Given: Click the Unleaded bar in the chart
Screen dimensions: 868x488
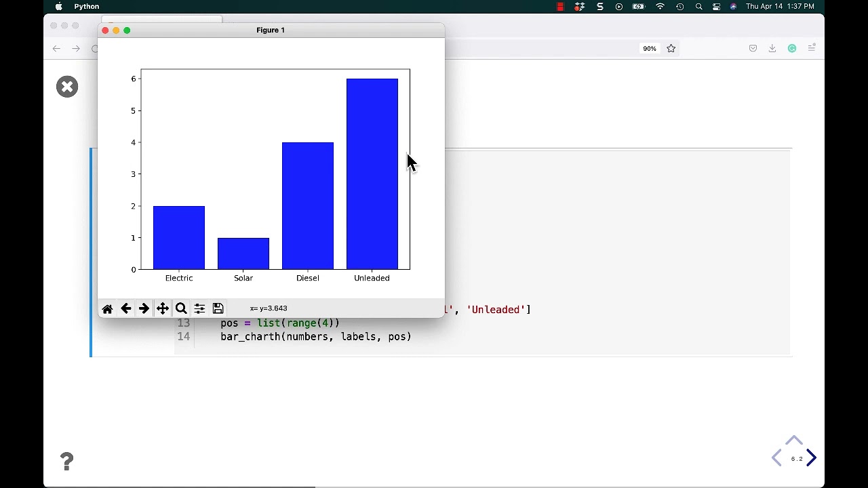Looking at the screenshot, I should (372, 174).
